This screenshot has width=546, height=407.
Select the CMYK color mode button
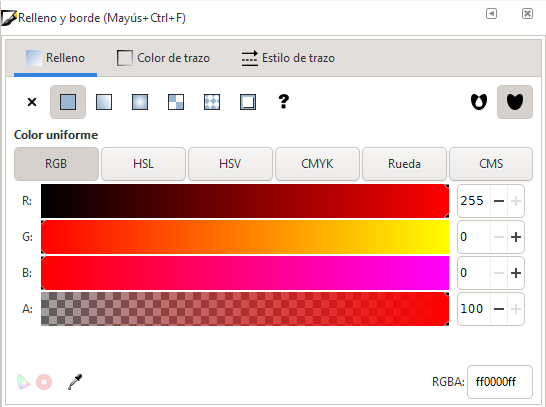tap(317, 164)
